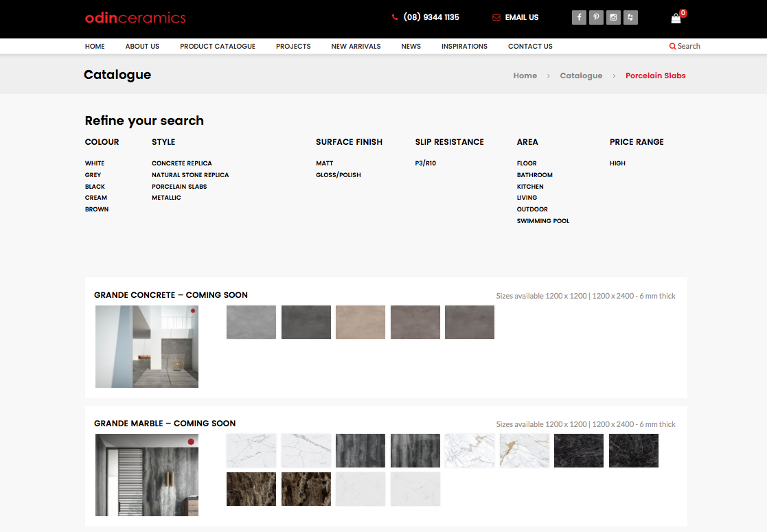
Task: Filter by Floor area
Action: pyautogui.click(x=527, y=163)
